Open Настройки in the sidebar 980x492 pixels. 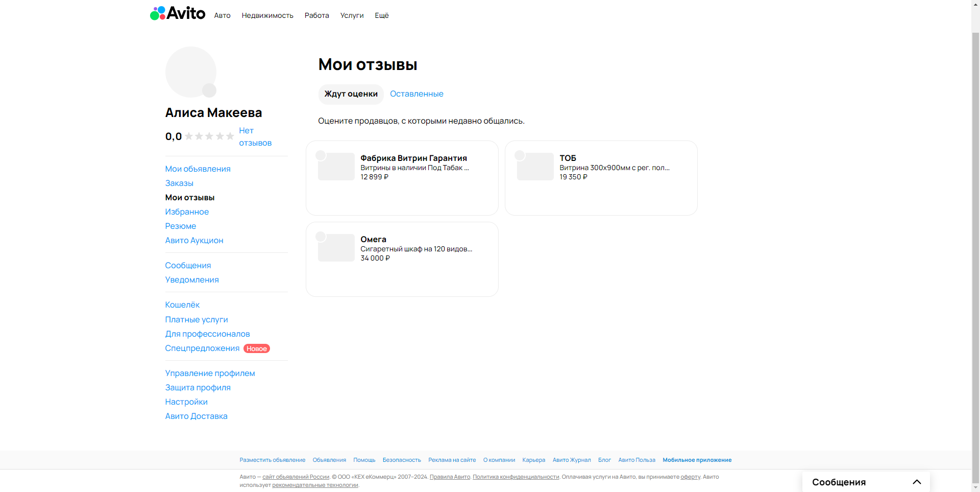click(x=186, y=402)
